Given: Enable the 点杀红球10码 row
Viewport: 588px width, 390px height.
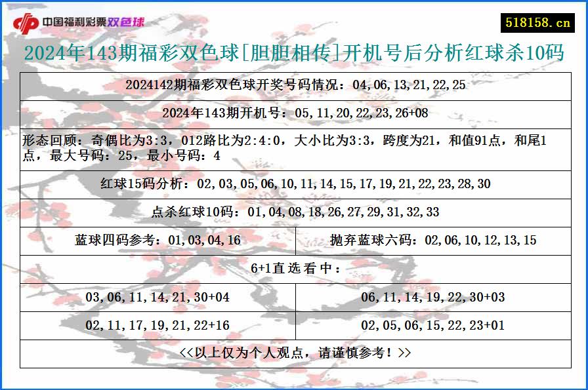Looking at the screenshot, I should pos(294,212).
